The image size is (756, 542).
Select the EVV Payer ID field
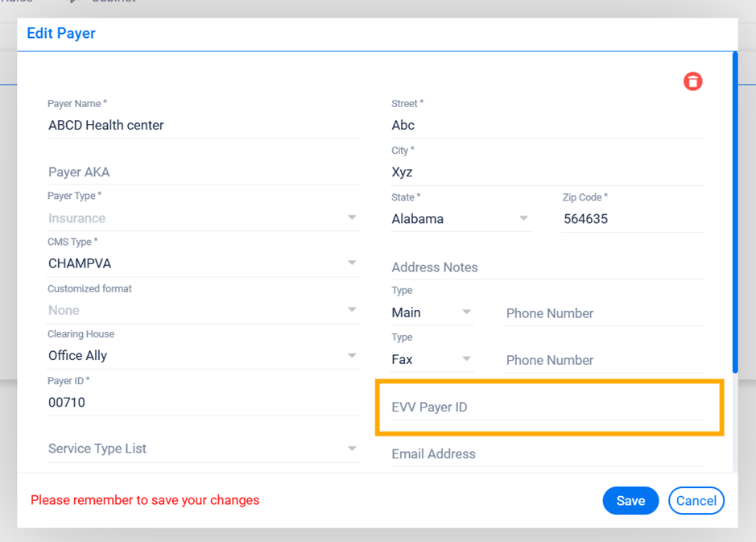(x=546, y=408)
